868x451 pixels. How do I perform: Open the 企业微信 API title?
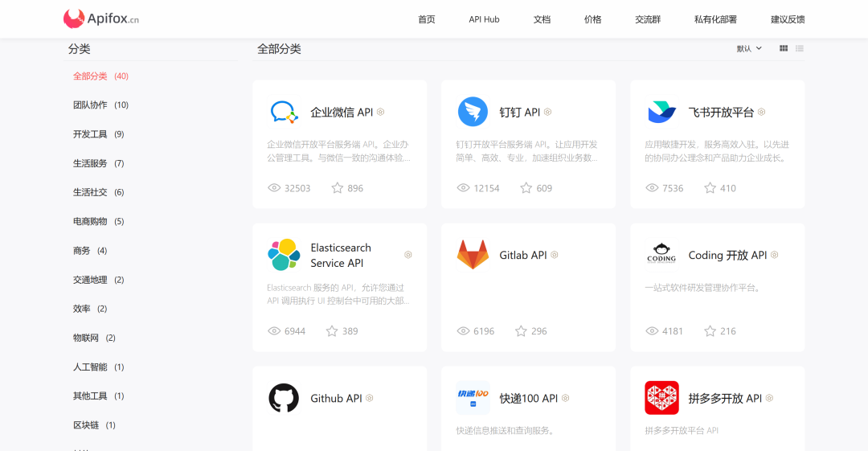[342, 113]
